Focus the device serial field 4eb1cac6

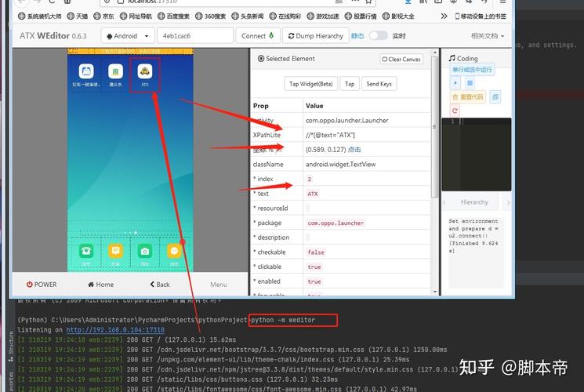(195, 36)
